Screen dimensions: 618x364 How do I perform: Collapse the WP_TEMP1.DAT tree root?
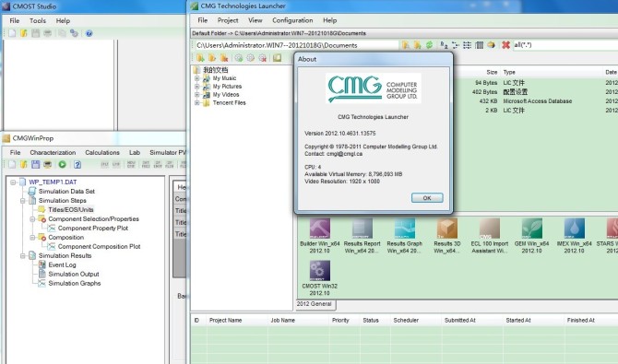coord(13,182)
